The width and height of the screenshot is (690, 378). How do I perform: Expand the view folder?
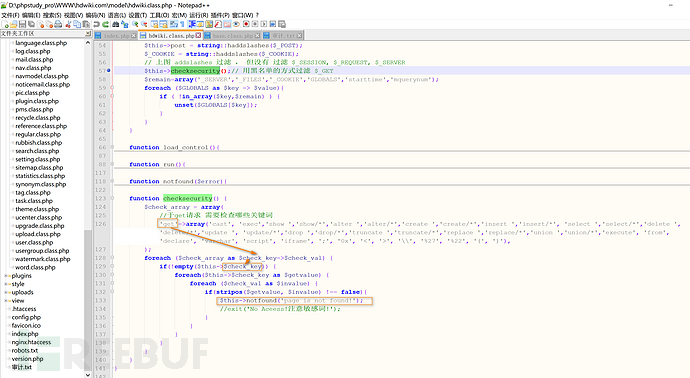[6, 301]
